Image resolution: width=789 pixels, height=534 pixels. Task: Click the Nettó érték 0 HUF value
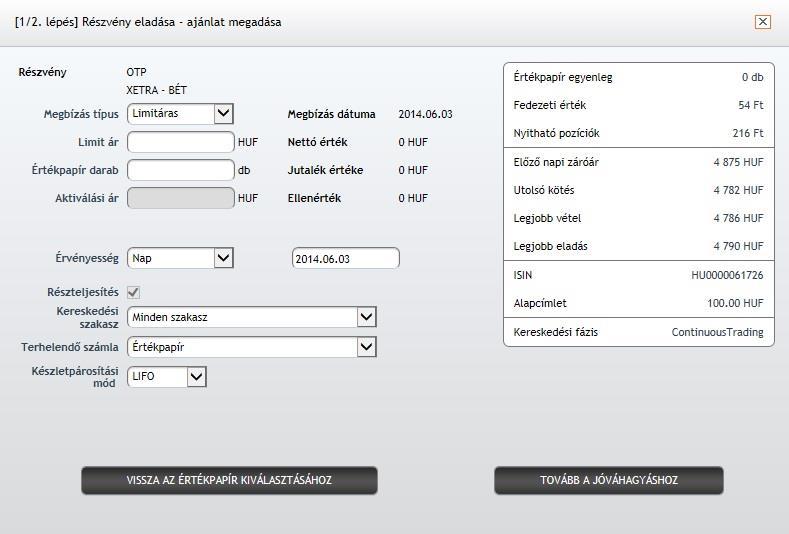click(x=413, y=142)
